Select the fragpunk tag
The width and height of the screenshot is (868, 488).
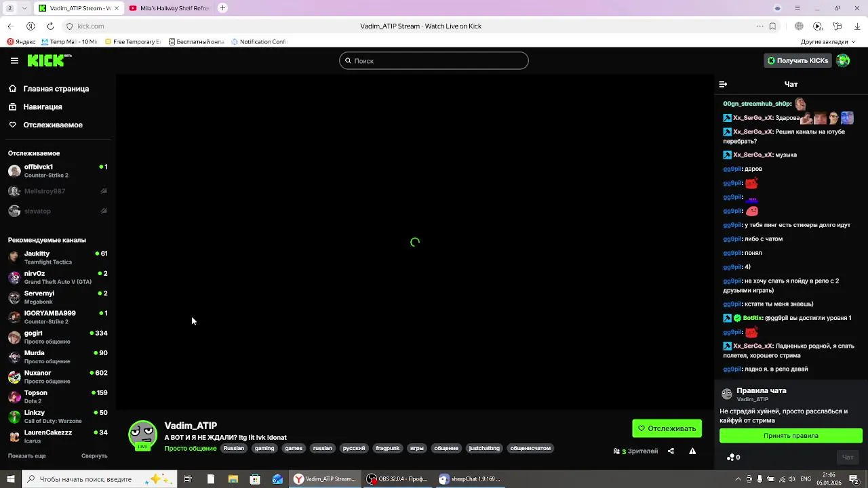coord(388,448)
